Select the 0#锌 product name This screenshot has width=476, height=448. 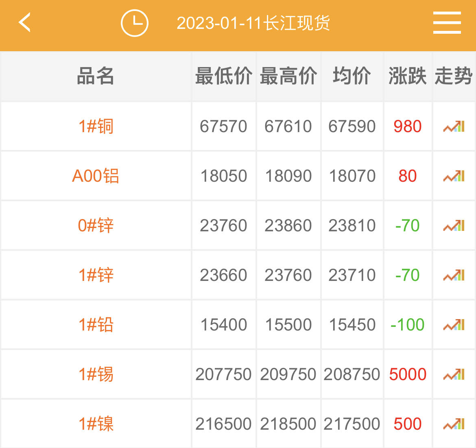(x=96, y=226)
